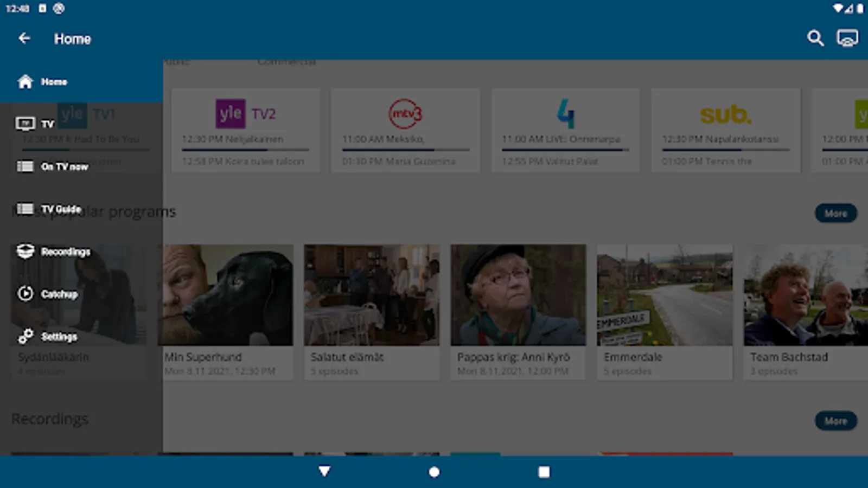The width and height of the screenshot is (868, 488).
Task: Select the yle TV2 channel logo
Action: [246, 113]
